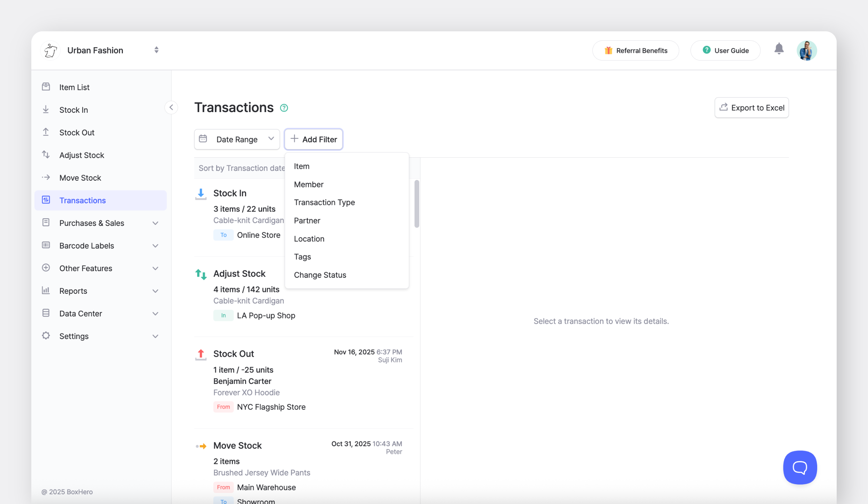Switch team using Urban Fashion selector arrows
This screenshot has width=868, height=504.
point(157,50)
